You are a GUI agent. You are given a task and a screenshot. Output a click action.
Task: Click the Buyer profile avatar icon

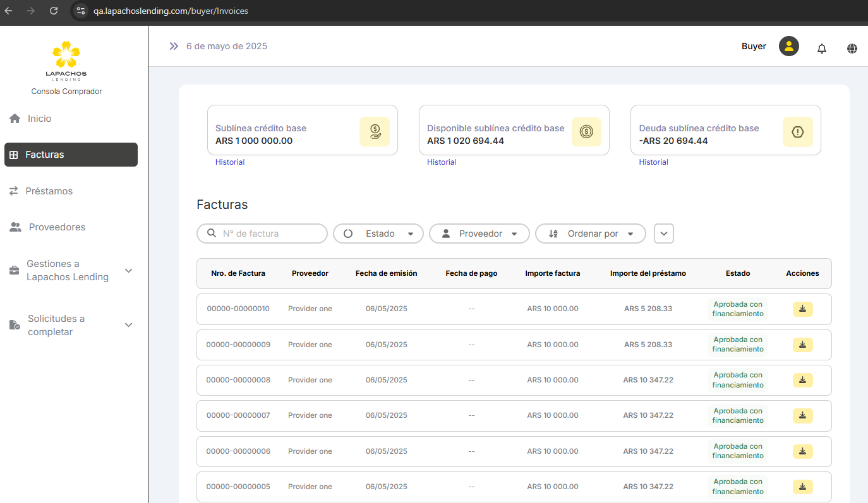click(x=788, y=46)
